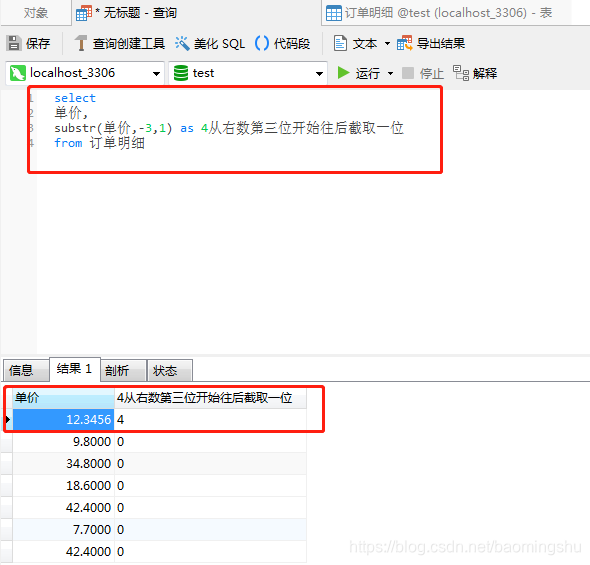The width and height of the screenshot is (590, 565).
Task: Click the Stop (停止) button
Action: point(423,73)
